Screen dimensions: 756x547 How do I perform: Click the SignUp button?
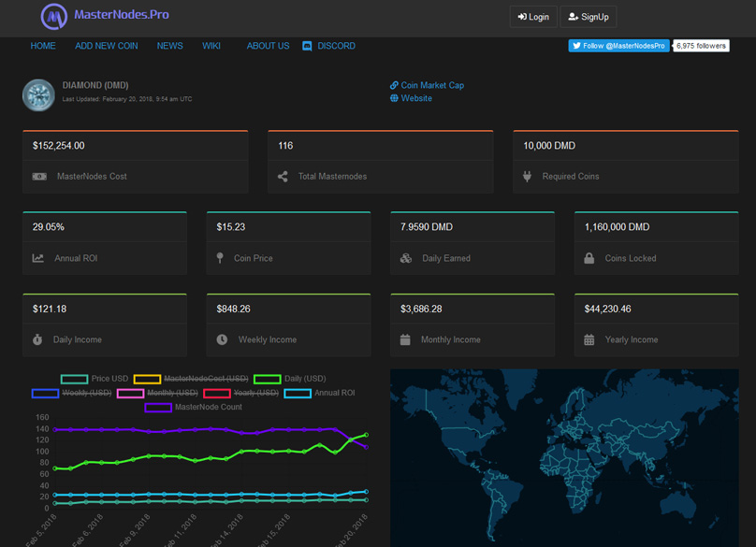pos(589,17)
